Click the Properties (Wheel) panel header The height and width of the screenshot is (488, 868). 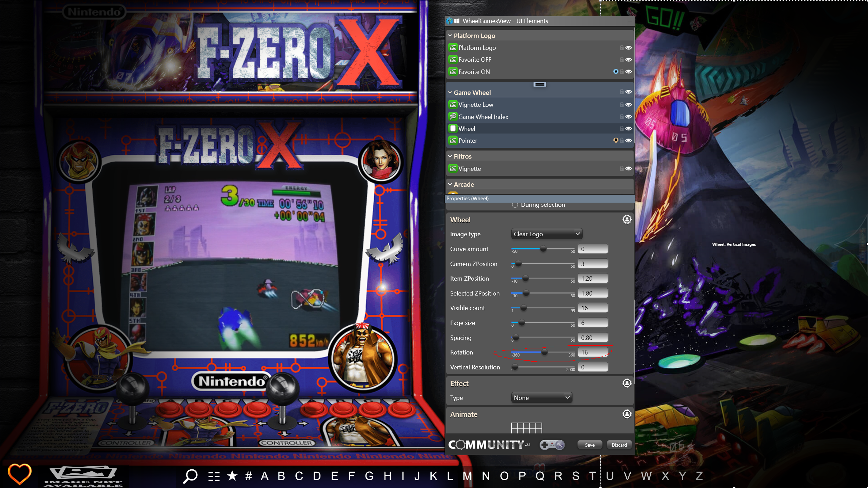539,199
